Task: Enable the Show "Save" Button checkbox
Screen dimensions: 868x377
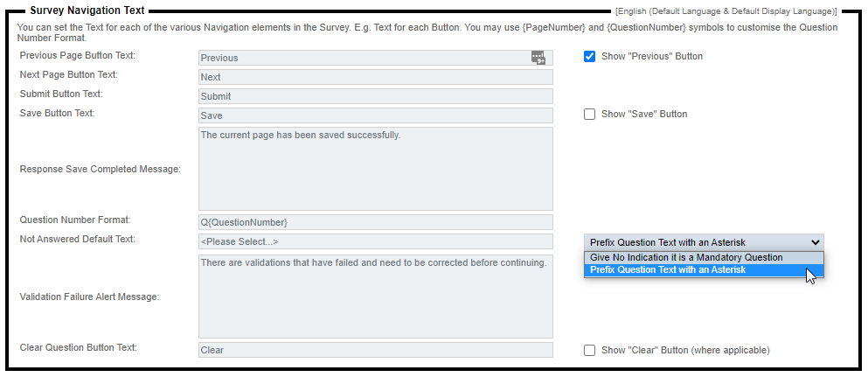Action: coord(590,114)
